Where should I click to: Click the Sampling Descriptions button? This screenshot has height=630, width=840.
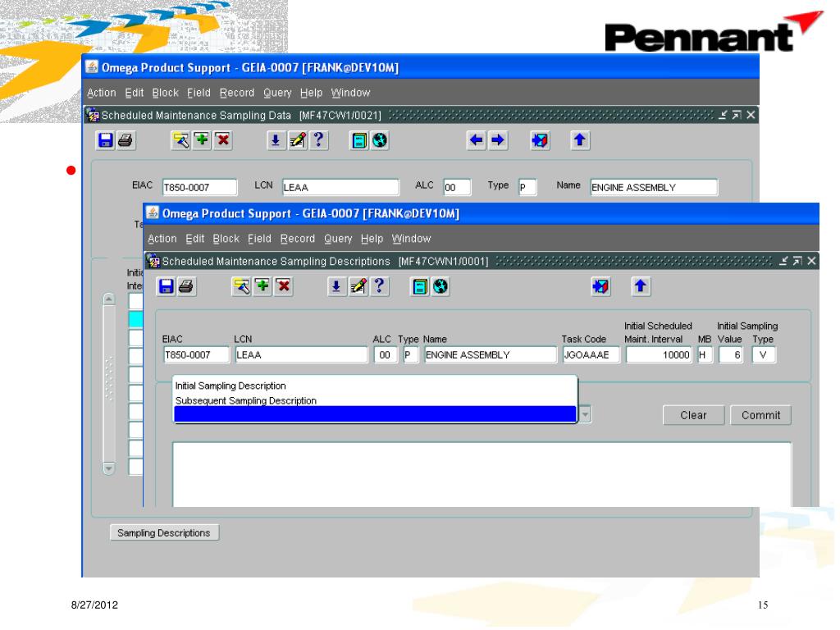coord(164,532)
